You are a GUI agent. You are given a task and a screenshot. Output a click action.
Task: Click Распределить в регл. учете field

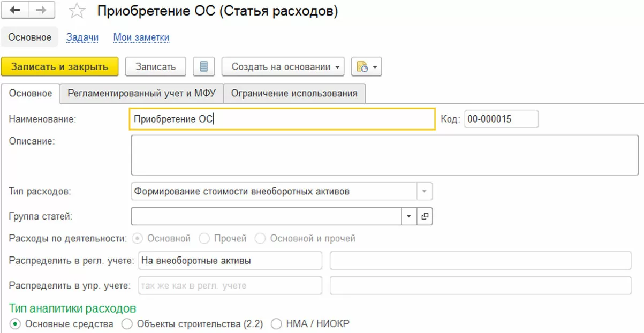pos(230,261)
